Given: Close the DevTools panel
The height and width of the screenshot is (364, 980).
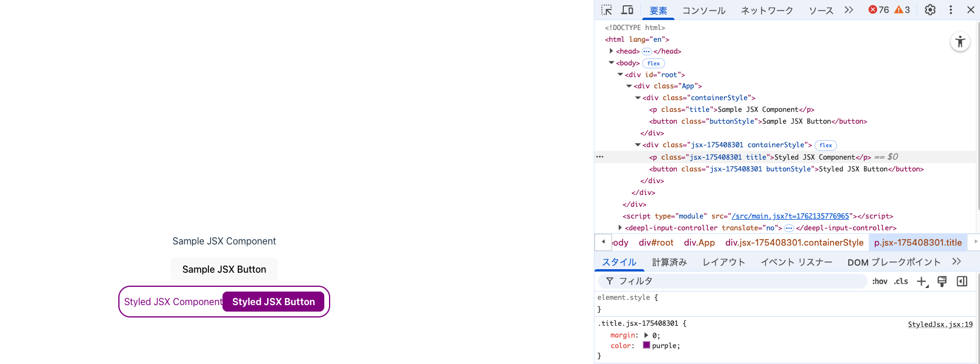Looking at the screenshot, I should pos(971,10).
